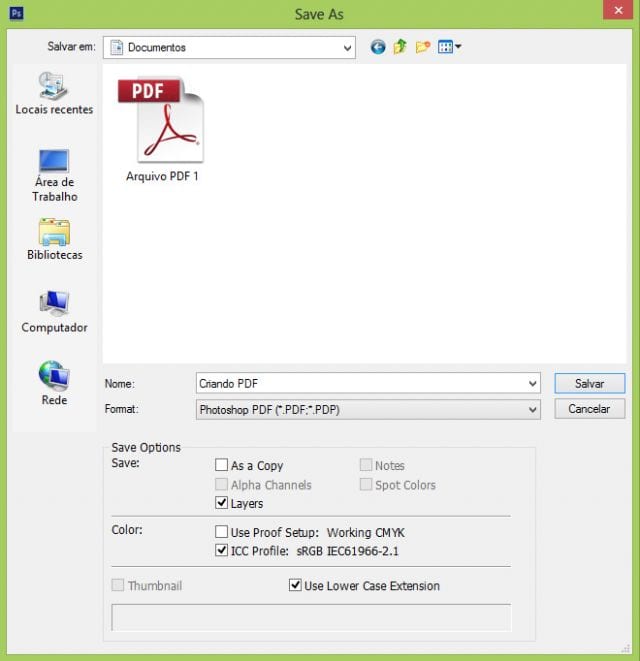Click the Photoshop icon in title bar

click(x=16, y=13)
